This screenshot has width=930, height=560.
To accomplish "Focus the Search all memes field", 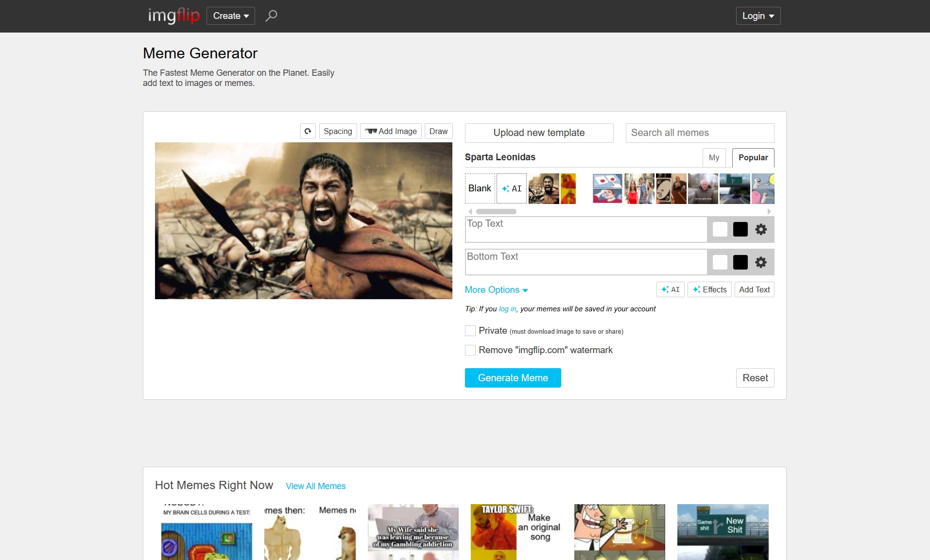I will click(700, 133).
